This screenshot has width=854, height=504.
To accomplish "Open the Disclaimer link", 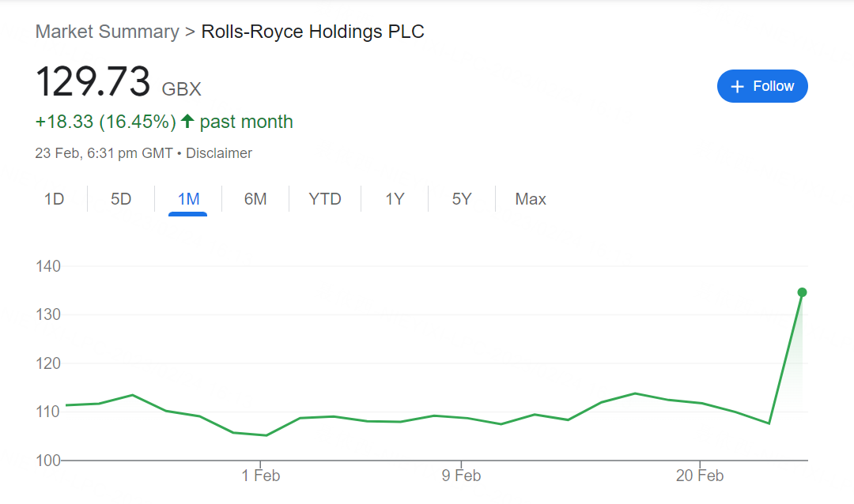I will (219, 153).
